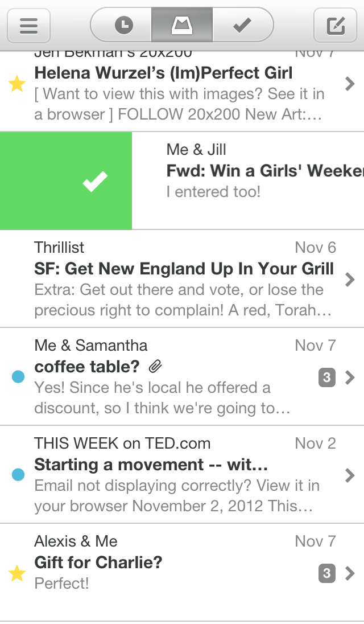Tap the 3-message badge on coffee table
This screenshot has width=364, height=624.
326,377
